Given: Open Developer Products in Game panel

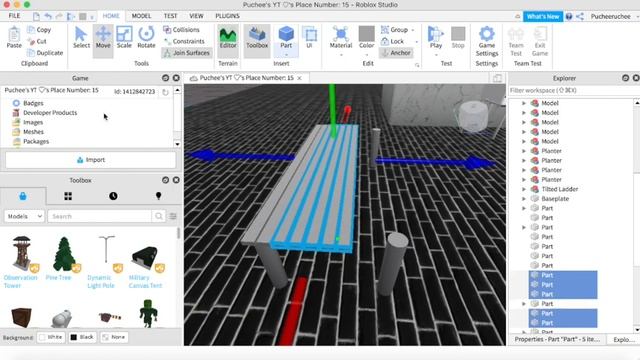Looking at the screenshot, I should [x=50, y=113].
